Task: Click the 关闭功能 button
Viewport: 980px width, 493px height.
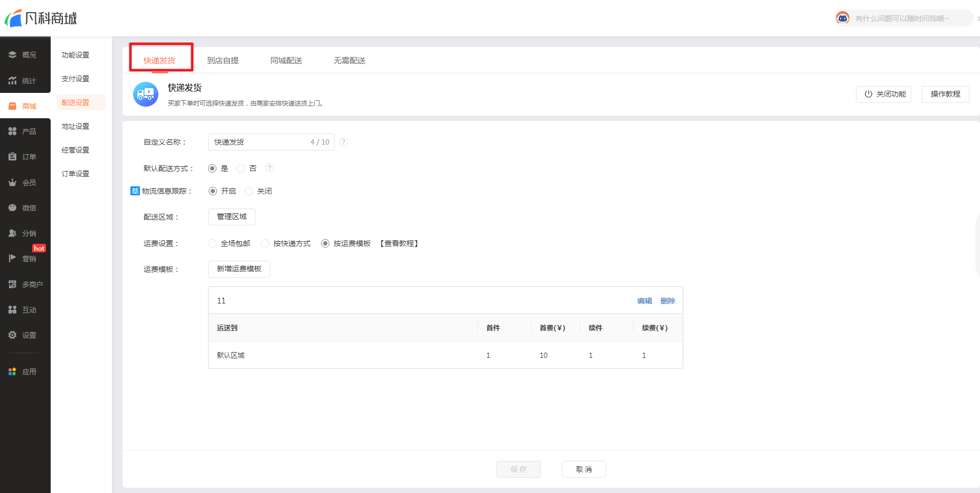Action: (x=883, y=94)
